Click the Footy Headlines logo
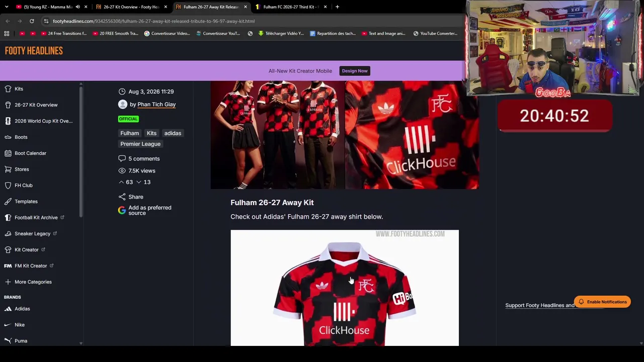 pos(34,51)
